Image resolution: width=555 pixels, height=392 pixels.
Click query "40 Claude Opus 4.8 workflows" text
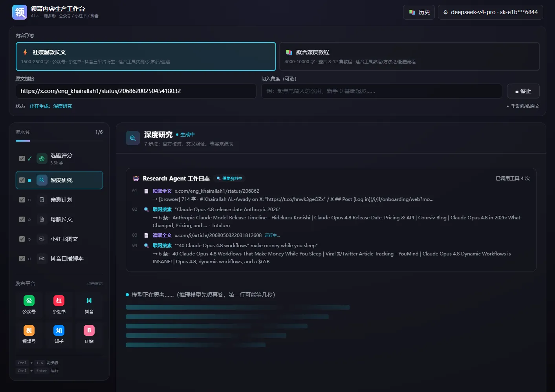246,246
